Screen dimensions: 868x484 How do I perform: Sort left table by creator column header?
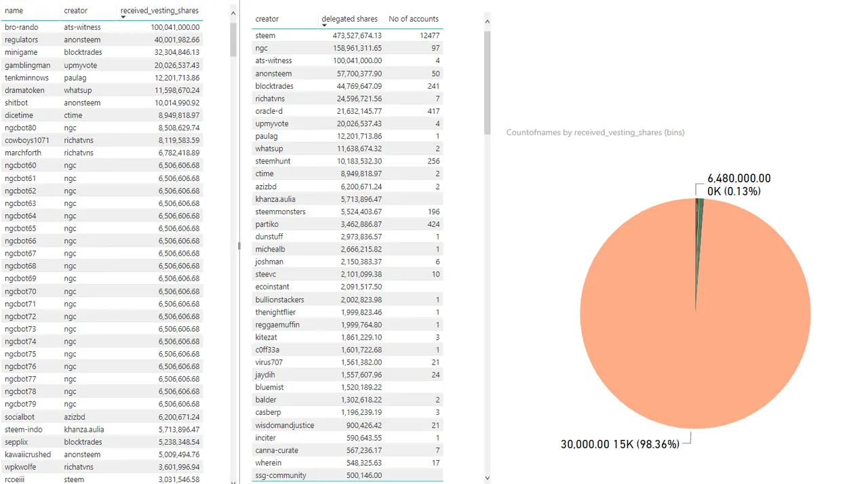(75, 10)
